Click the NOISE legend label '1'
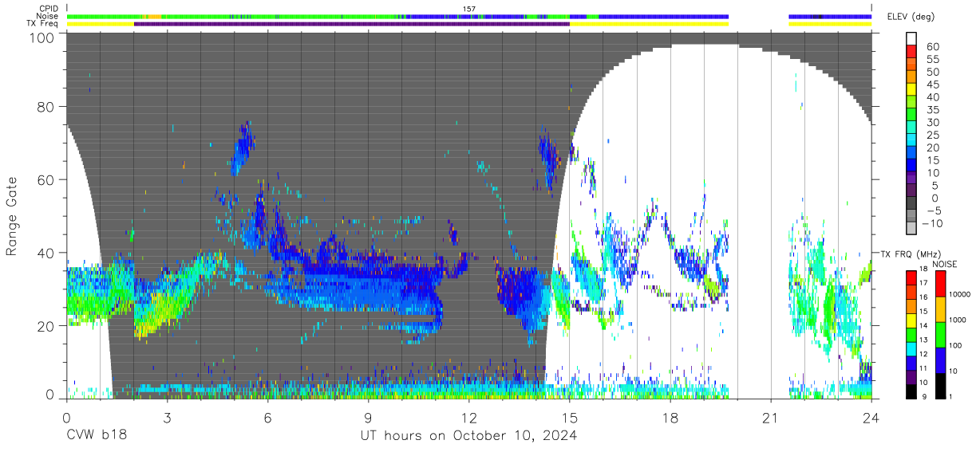The height and width of the screenshot is (452, 980). (x=950, y=396)
